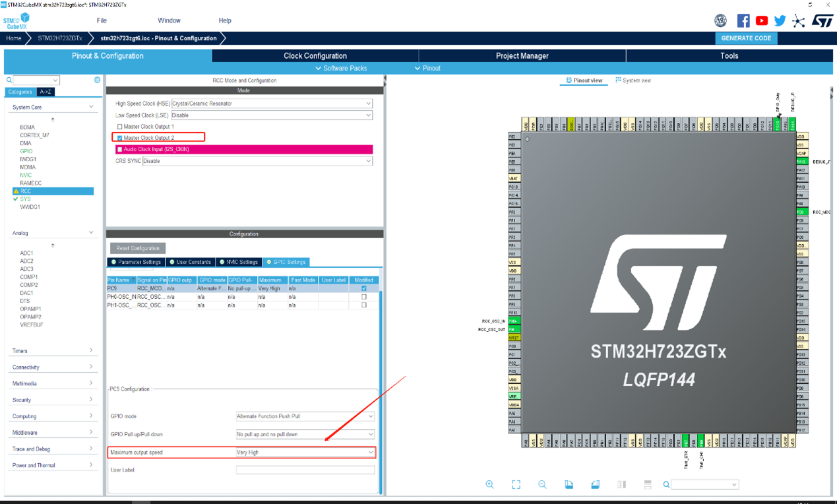Click the NRST pin on the chip
The image size is (837, 504).
(514, 338)
